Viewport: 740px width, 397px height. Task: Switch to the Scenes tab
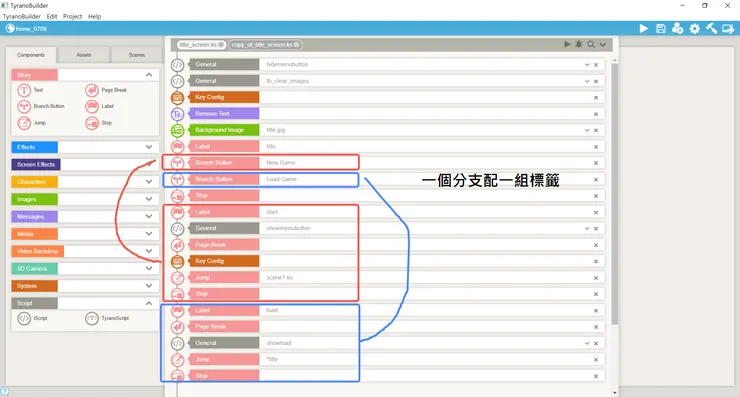136,55
